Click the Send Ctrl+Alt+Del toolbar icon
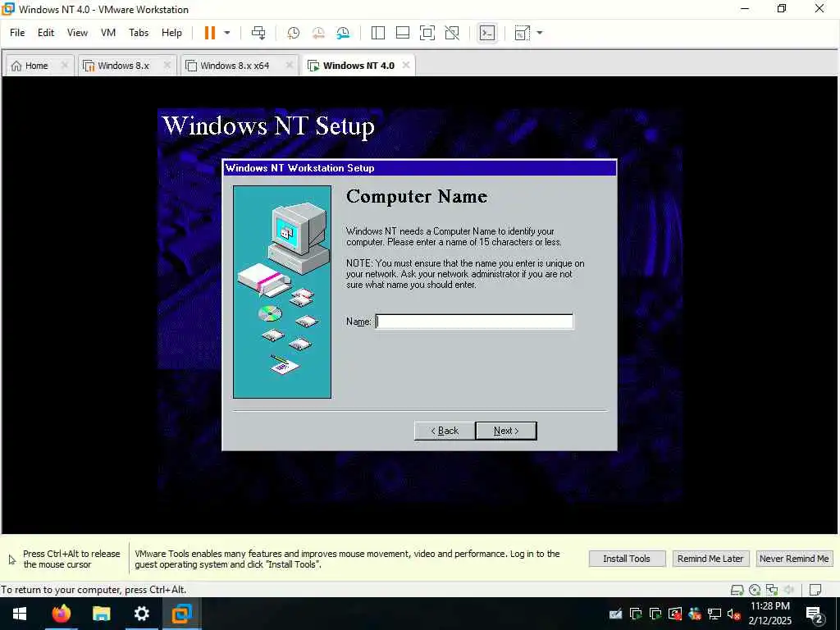 (258, 33)
